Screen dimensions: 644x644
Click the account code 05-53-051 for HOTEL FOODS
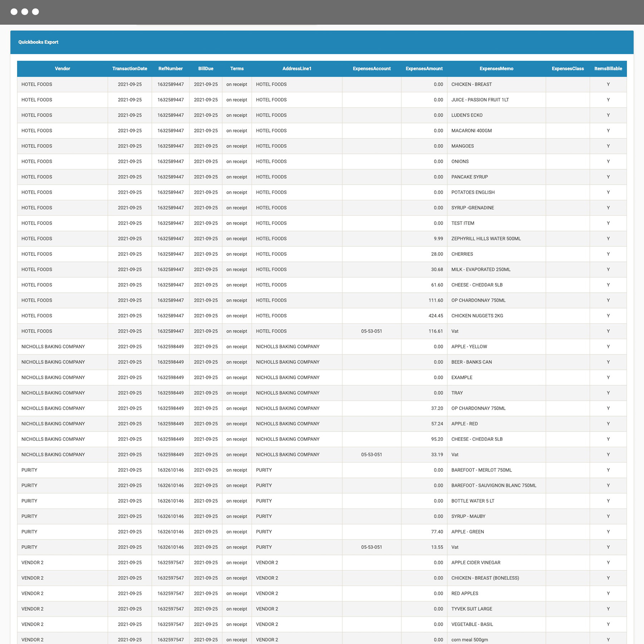click(372, 331)
